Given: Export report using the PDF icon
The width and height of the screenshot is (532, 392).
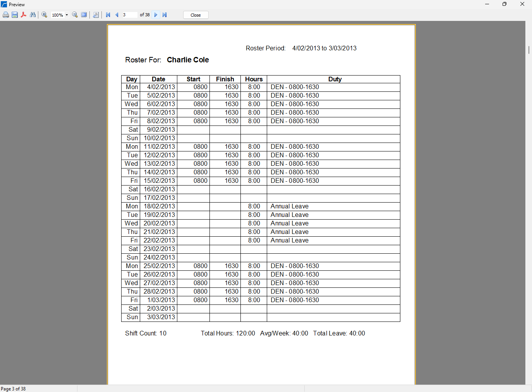Looking at the screenshot, I should 24,15.
